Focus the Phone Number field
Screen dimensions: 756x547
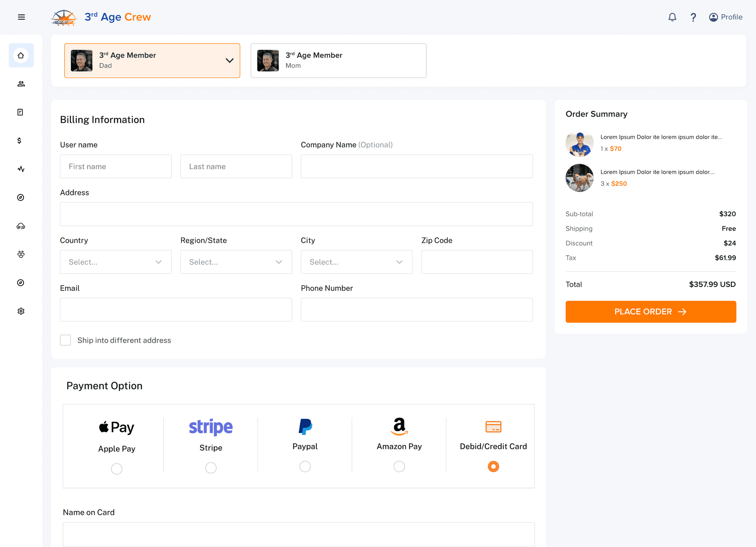click(x=417, y=310)
